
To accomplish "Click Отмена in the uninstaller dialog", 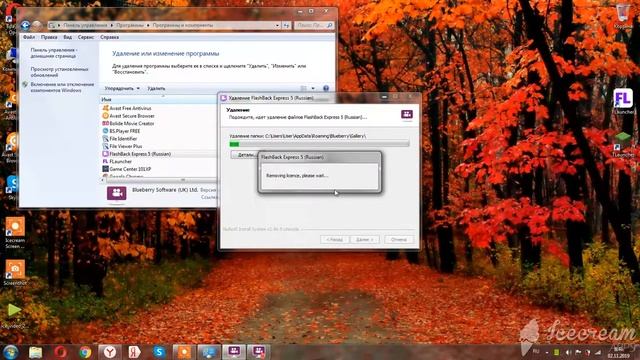I will point(399,240).
